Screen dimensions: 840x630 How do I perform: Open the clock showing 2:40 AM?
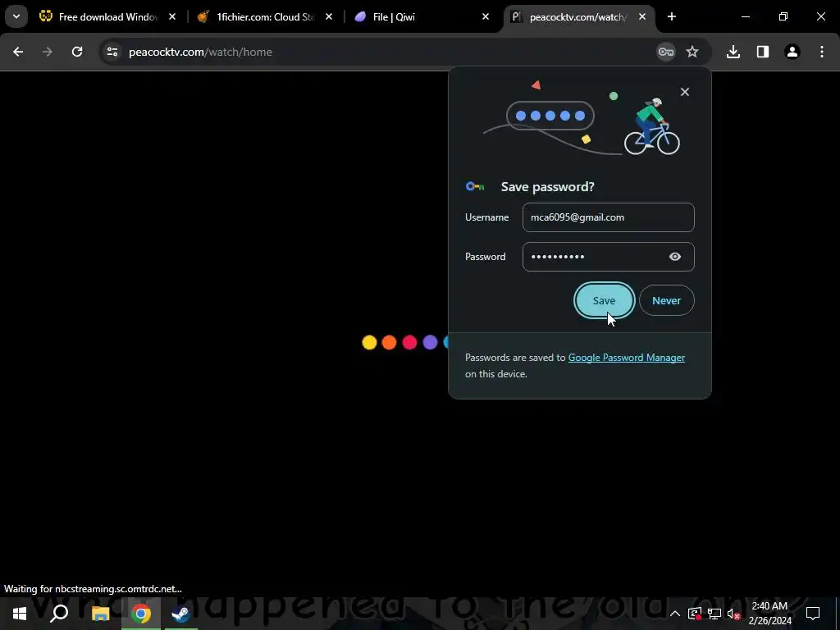pyautogui.click(x=769, y=614)
